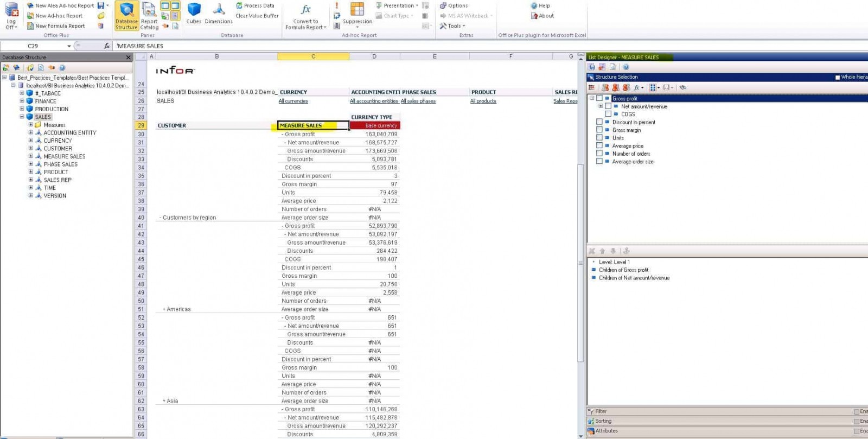868x439 pixels.
Task: Select the PHASE SALES tree item
Action: pos(60,164)
